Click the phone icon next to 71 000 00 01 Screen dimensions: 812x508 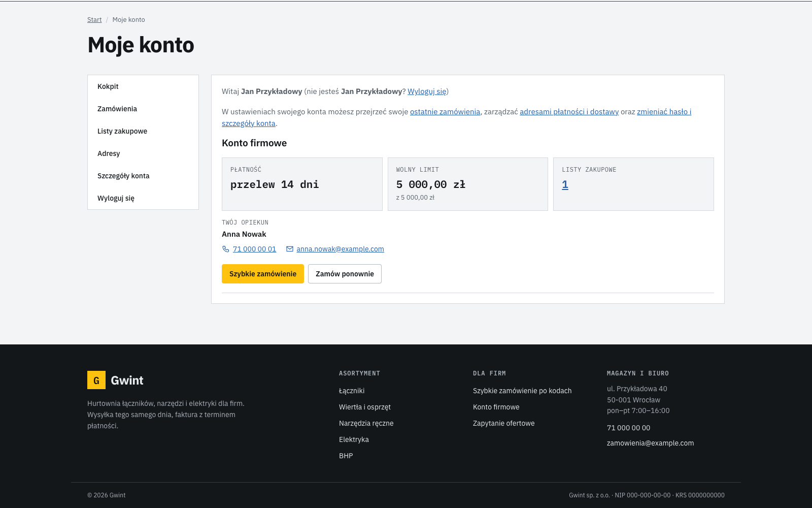click(x=226, y=249)
